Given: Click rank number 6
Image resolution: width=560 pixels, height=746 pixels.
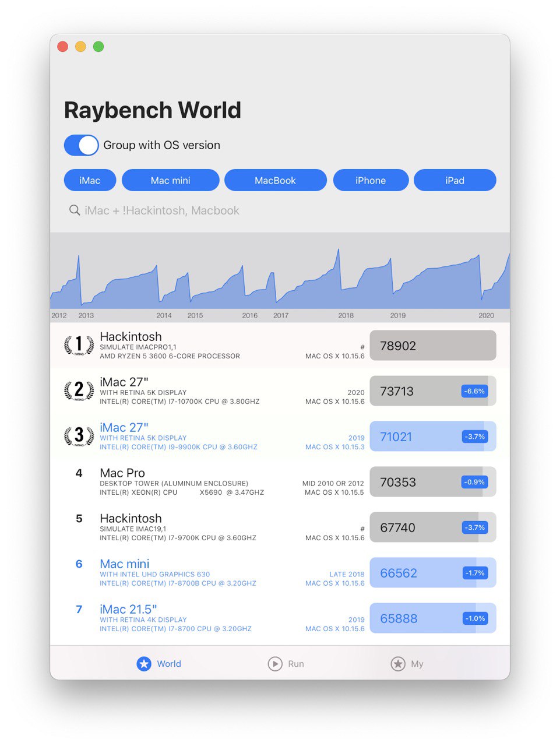Looking at the screenshot, I should (x=79, y=564).
